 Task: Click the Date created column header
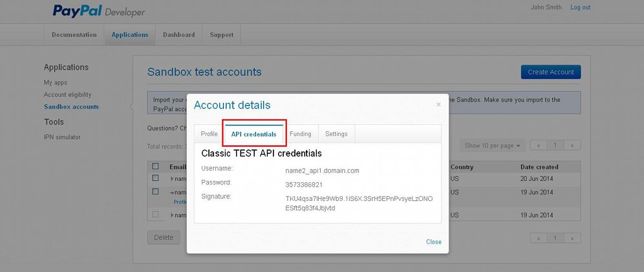[x=539, y=167]
